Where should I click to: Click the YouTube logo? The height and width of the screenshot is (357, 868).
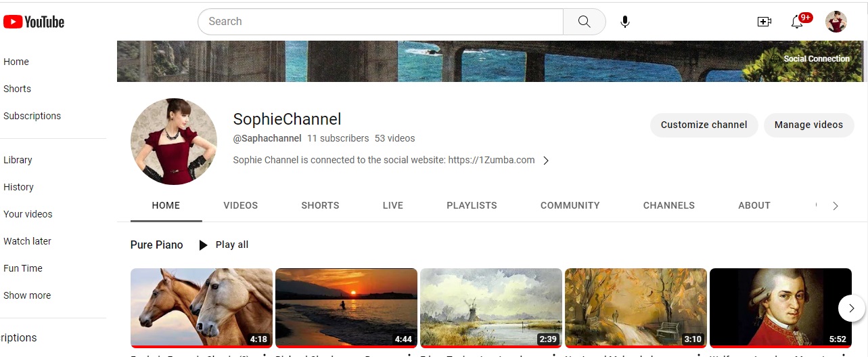(34, 22)
